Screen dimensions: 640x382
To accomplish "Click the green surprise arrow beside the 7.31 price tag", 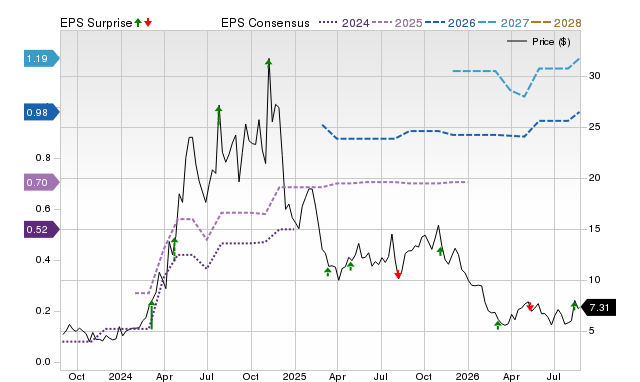I will [574, 305].
